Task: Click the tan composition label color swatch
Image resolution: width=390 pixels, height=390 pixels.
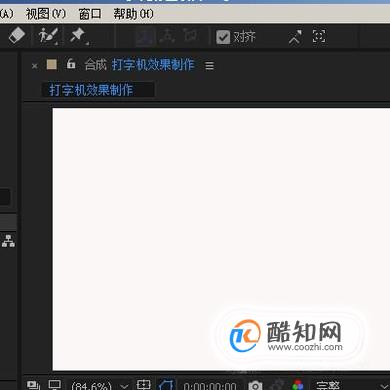Action: (x=51, y=64)
